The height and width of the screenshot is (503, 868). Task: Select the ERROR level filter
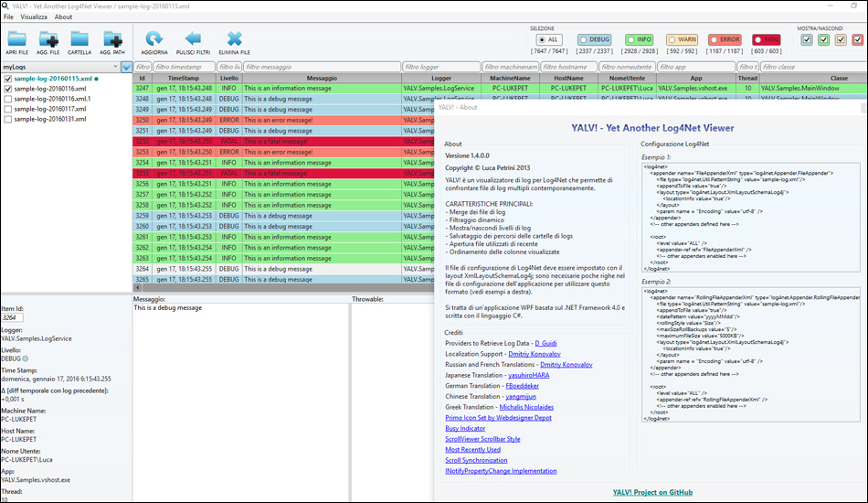pos(725,40)
